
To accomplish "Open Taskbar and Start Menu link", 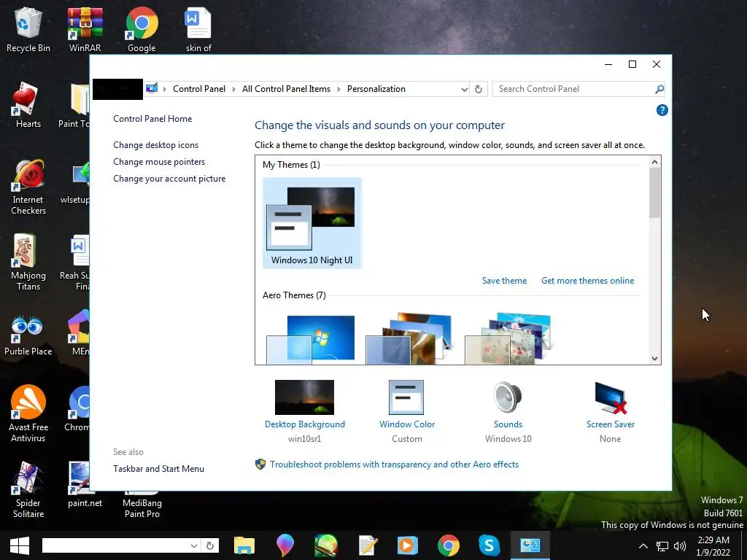I will pos(158,469).
